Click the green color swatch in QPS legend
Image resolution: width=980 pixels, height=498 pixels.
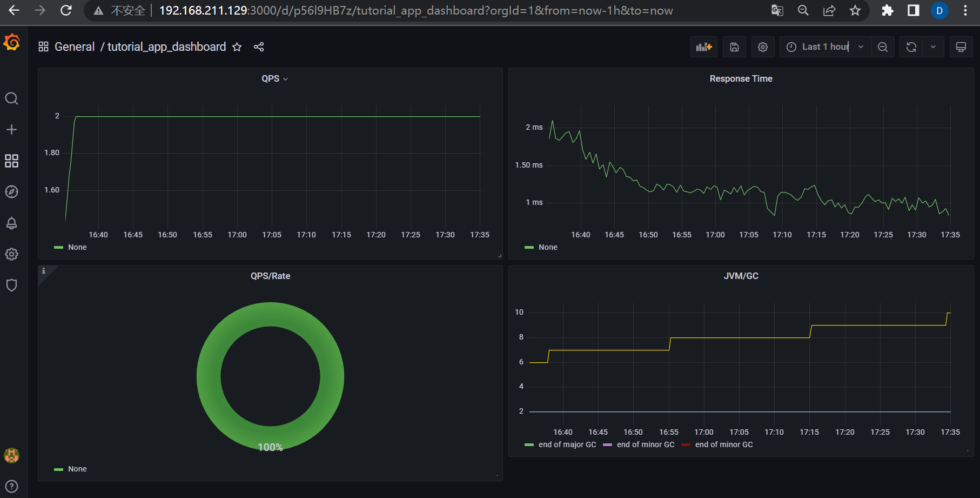[58, 248]
